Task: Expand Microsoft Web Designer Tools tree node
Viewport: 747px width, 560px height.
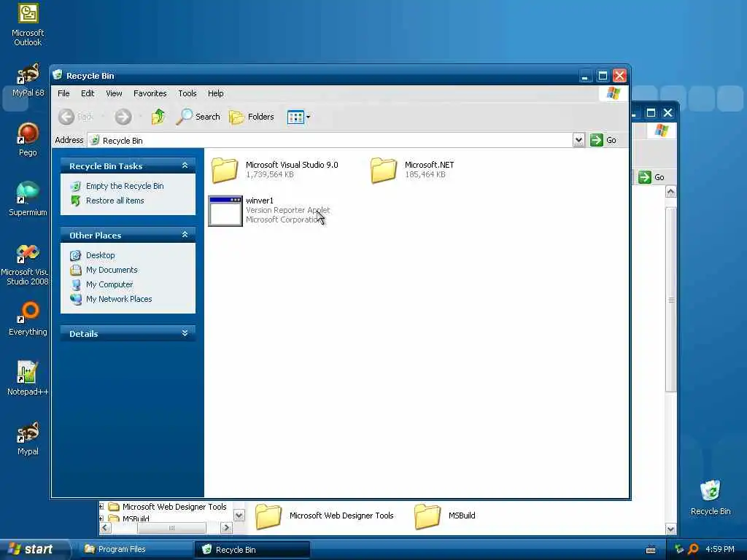Action: 101,507
